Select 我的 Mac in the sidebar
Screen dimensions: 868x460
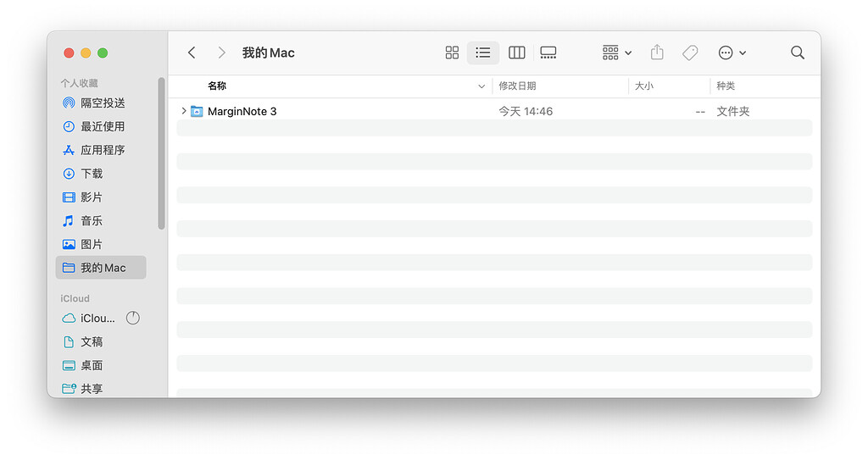[101, 268]
